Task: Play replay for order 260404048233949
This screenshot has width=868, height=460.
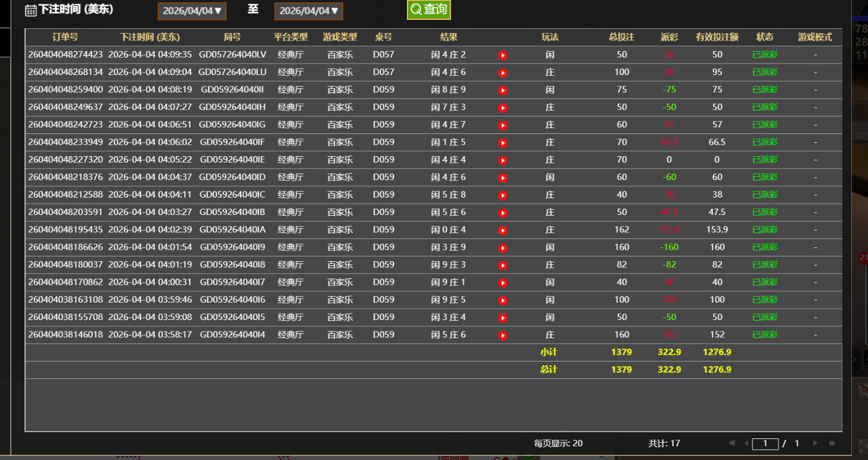Action: point(503,143)
